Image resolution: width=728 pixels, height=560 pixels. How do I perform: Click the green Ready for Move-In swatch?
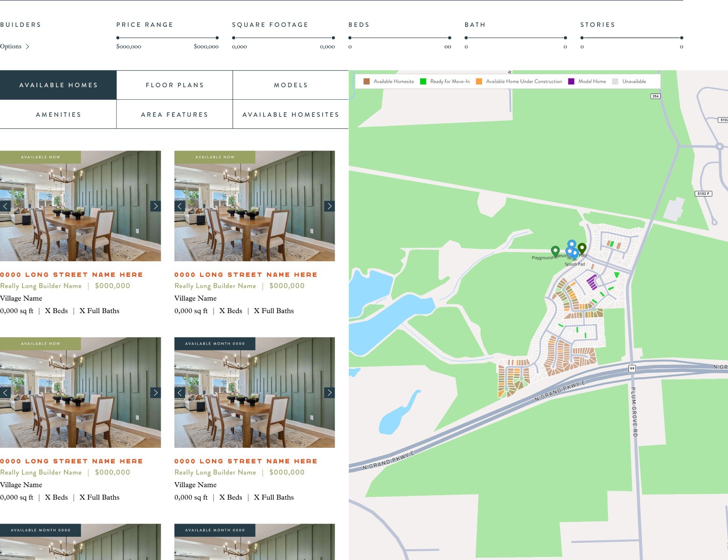pos(423,82)
